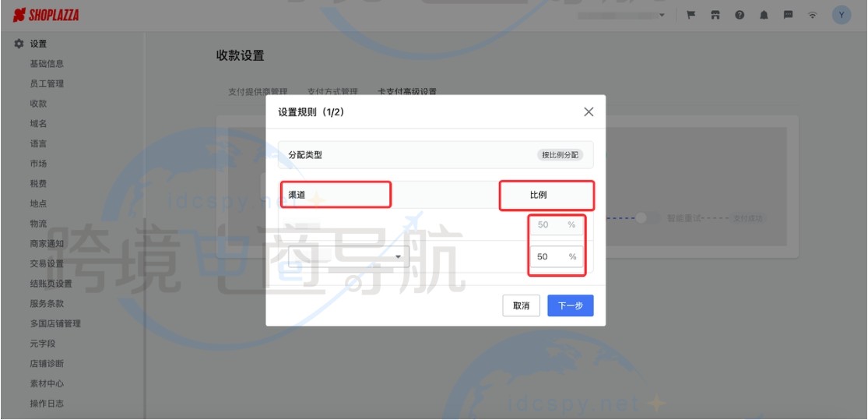Open 地点 in settings sidebar
Image resolution: width=868 pixels, height=420 pixels.
[x=38, y=203]
